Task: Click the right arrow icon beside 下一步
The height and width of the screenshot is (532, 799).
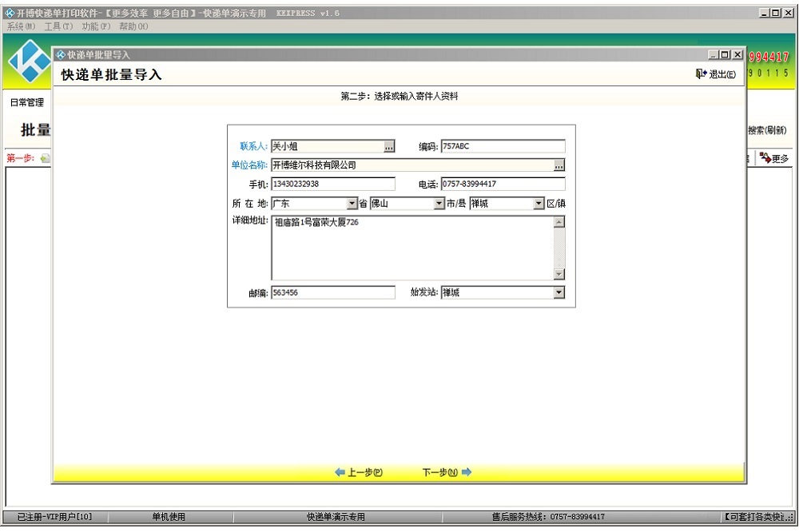Action: (467, 472)
